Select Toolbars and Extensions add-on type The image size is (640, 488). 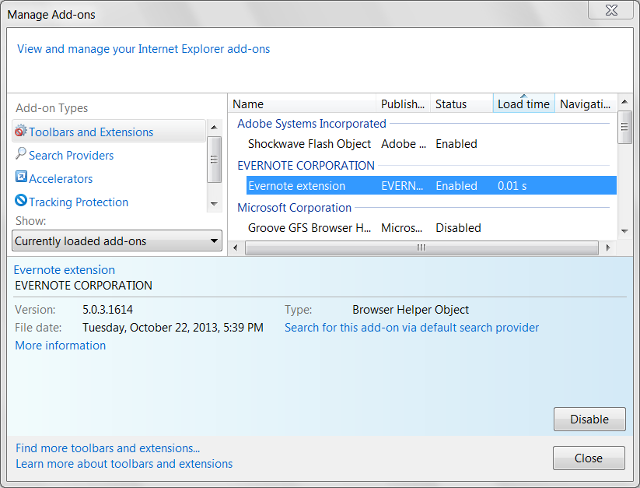pos(109,132)
